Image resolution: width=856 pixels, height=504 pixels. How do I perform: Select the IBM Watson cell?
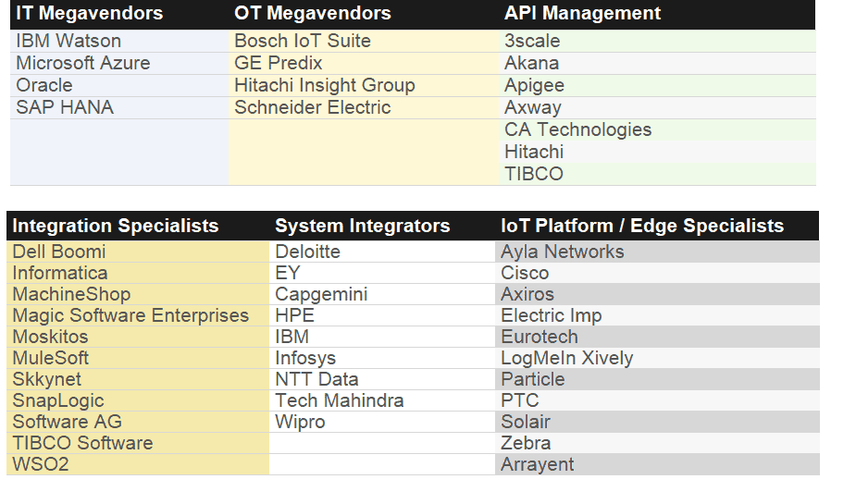click(x=68, y=41)
